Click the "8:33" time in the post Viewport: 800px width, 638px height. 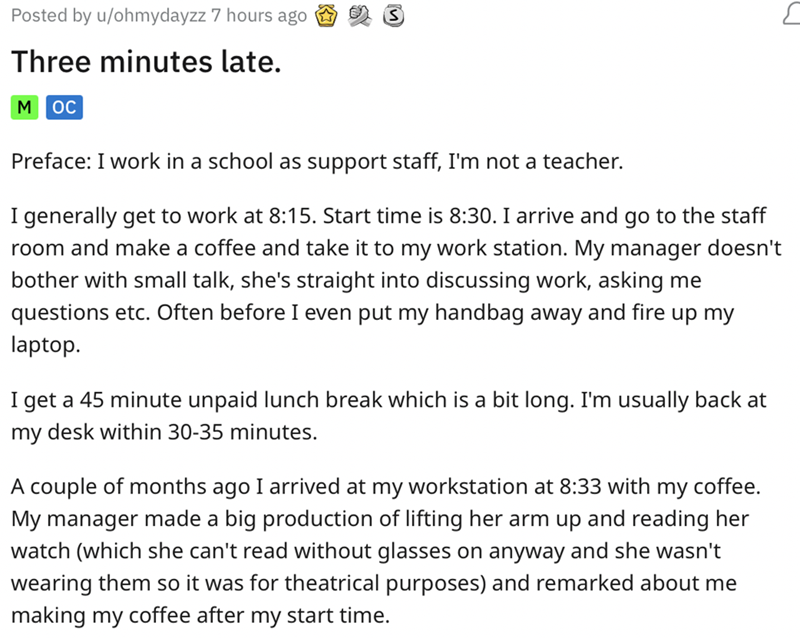pos(582,488)
